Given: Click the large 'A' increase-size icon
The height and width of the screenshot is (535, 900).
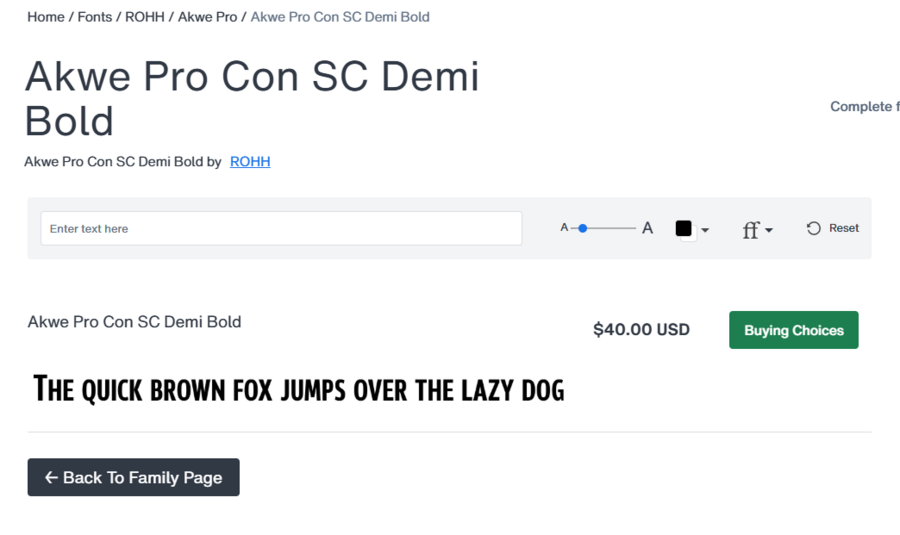Looking at the screenshot, I should (647, 228).
